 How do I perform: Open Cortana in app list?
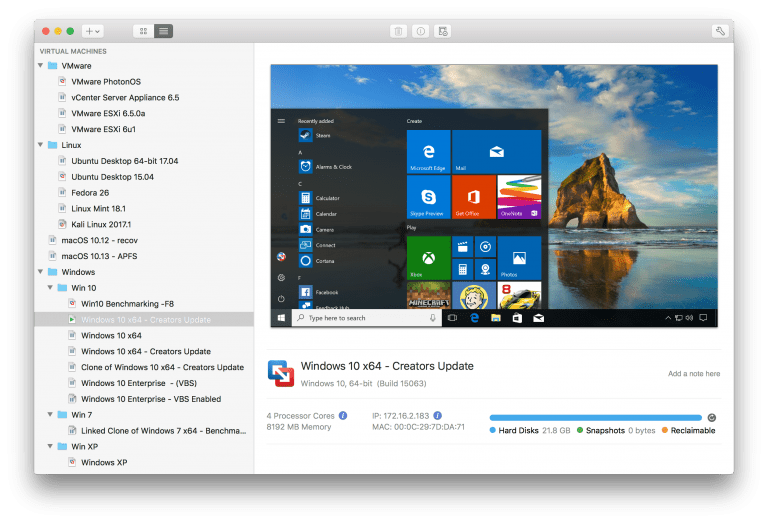point(317,261)
